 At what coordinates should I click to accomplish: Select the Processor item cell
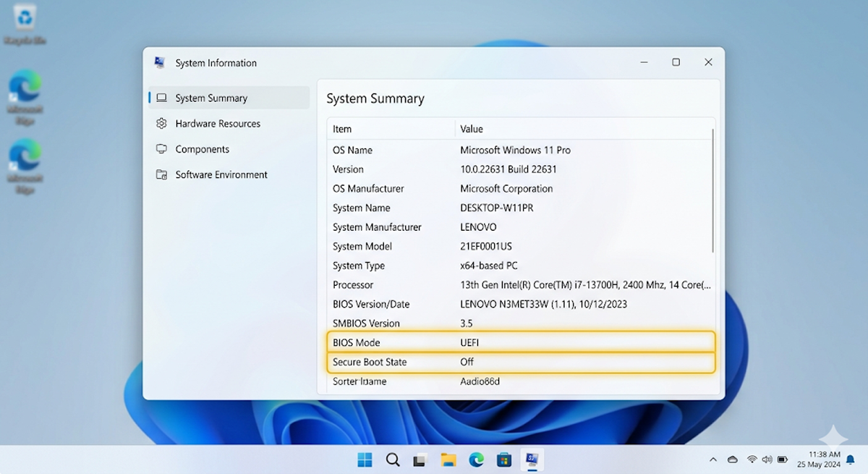(353, 285)
